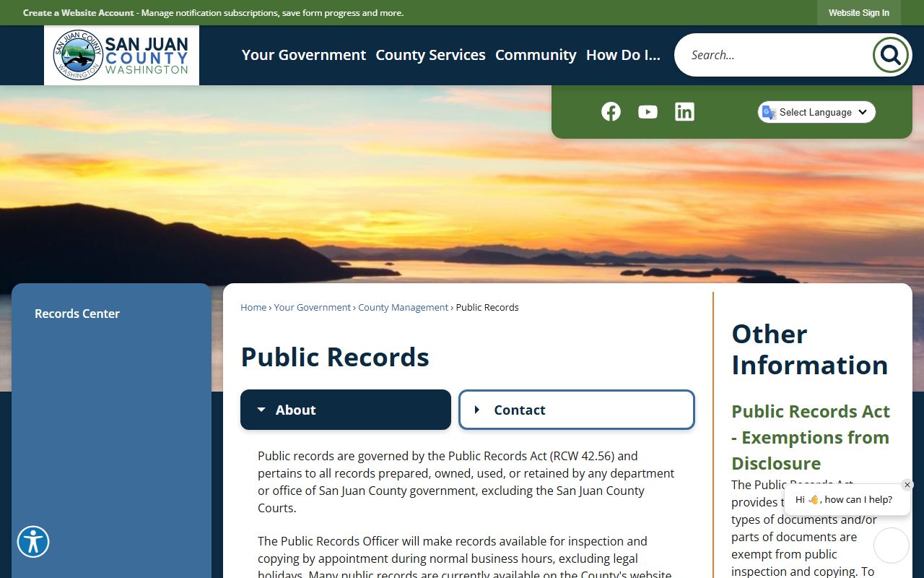Image resolution: width=924 pixels, height=578 pixels.
Task: Open the How Do I... menu
Action: pos(623,55)
